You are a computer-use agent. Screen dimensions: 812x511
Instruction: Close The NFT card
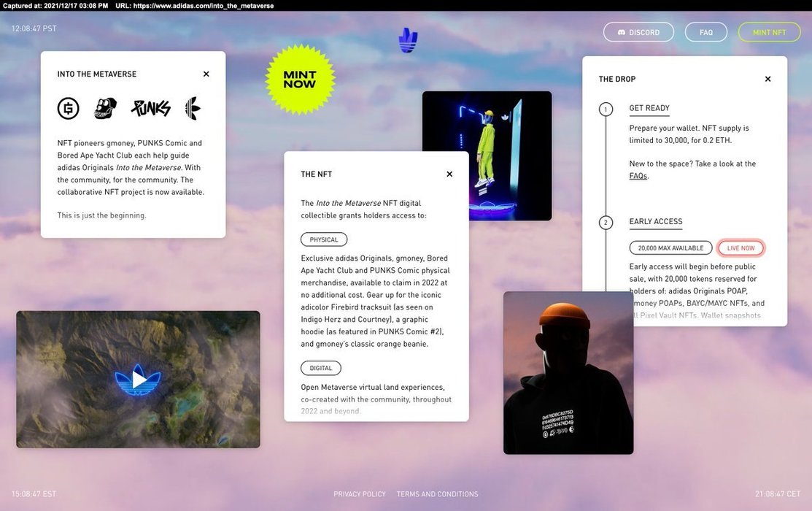[x=449, y=174]
